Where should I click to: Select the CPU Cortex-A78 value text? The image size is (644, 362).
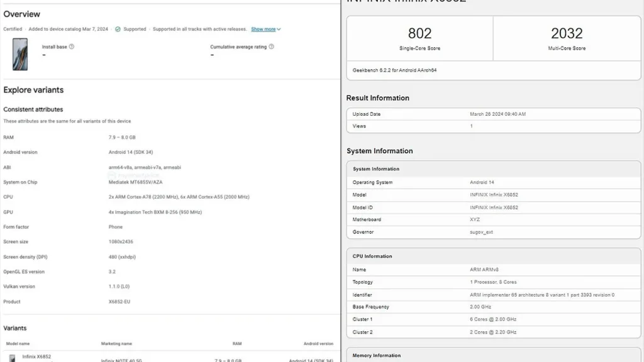click(179, 197)
